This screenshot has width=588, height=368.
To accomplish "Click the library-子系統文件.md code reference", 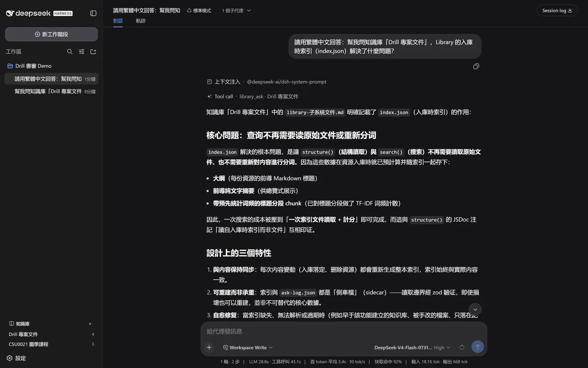I will 315,112.
